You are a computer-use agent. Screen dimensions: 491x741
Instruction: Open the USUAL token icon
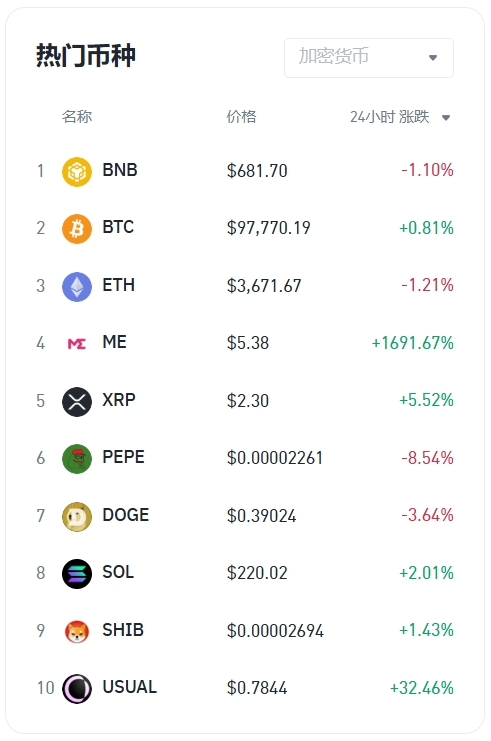click(77, 689)
